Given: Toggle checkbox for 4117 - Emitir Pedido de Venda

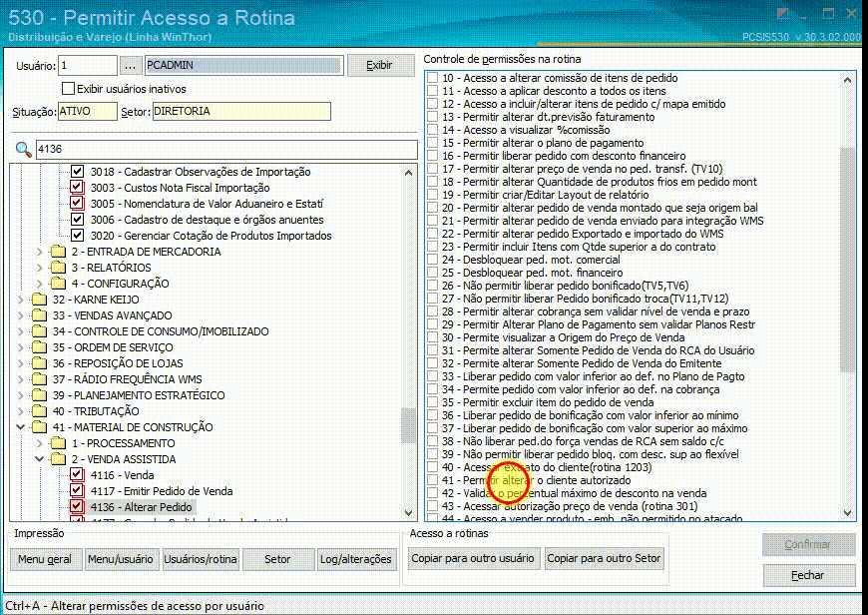Looking at the screenshot, I should tap(77, 491).
